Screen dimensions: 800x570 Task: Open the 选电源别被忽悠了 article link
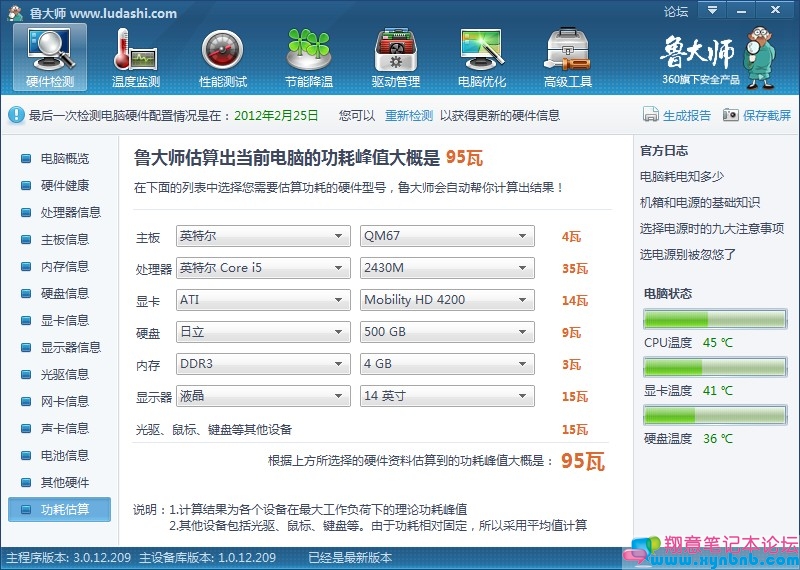point(688,255)
